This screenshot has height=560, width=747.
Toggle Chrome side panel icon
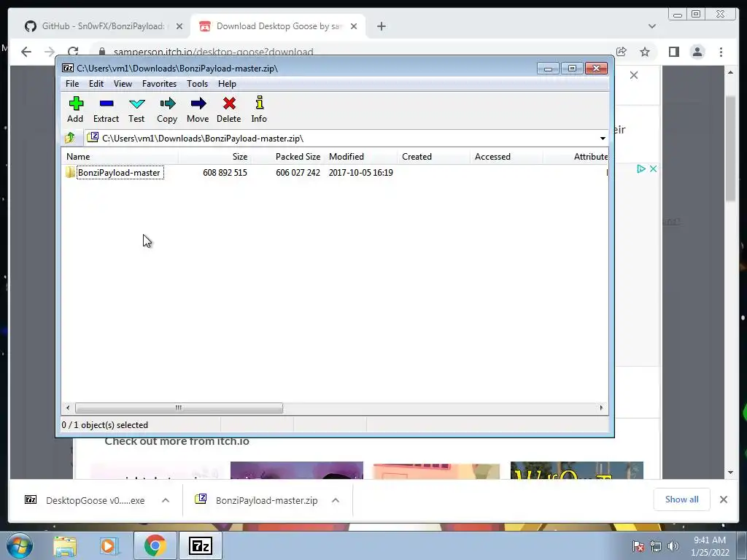(673, 52)
